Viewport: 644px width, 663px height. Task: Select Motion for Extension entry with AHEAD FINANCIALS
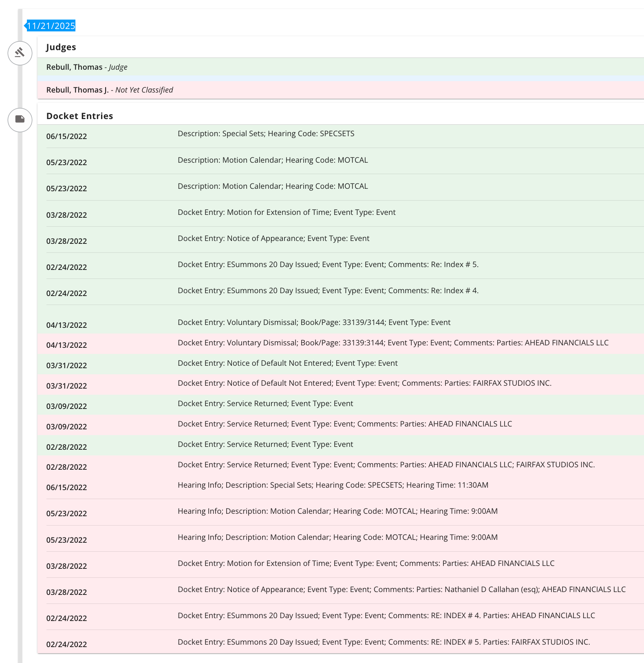pos(366,564)
